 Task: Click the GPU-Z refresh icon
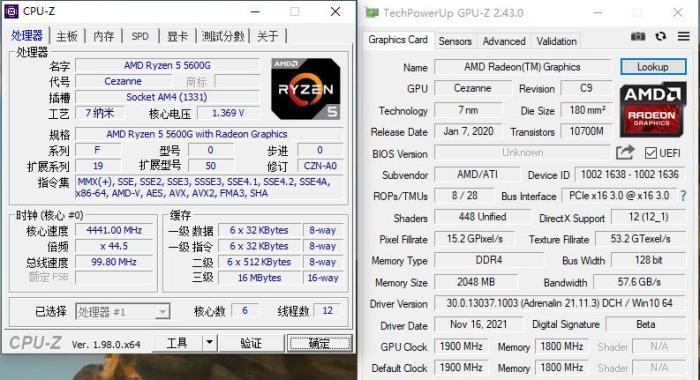661,37
